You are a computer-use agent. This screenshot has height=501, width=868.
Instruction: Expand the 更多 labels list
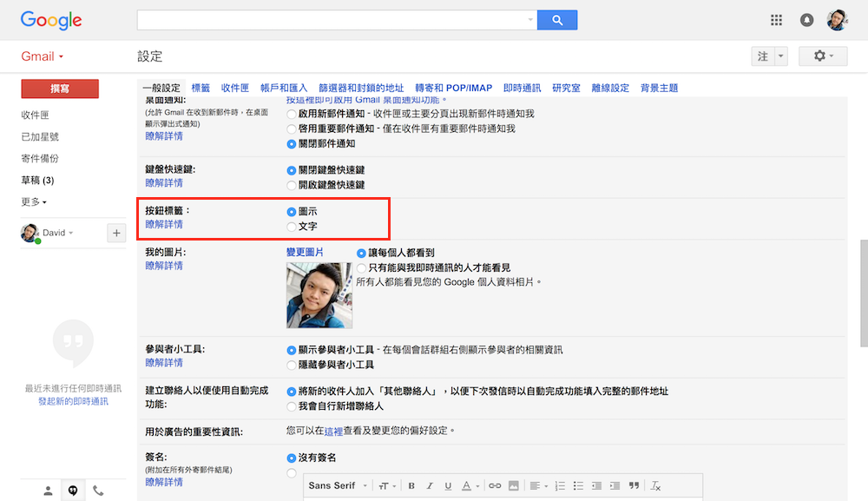click(34, 202)
